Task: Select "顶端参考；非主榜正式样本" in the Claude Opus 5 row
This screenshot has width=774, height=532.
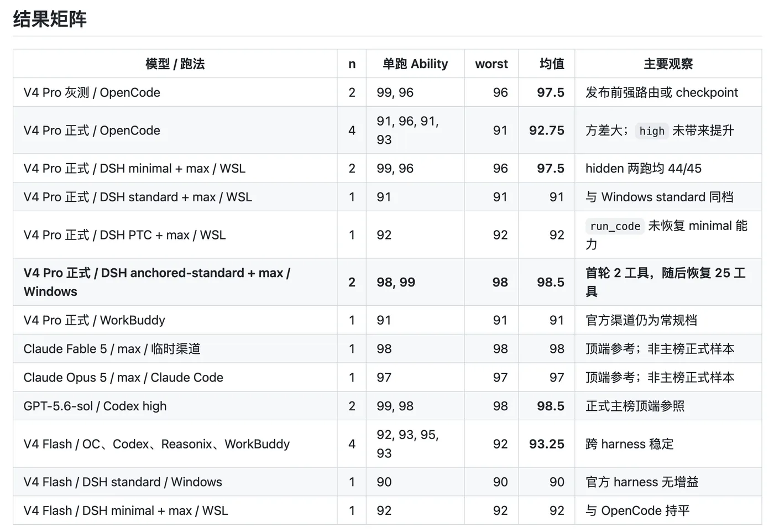Action: [x=660, y=378]
